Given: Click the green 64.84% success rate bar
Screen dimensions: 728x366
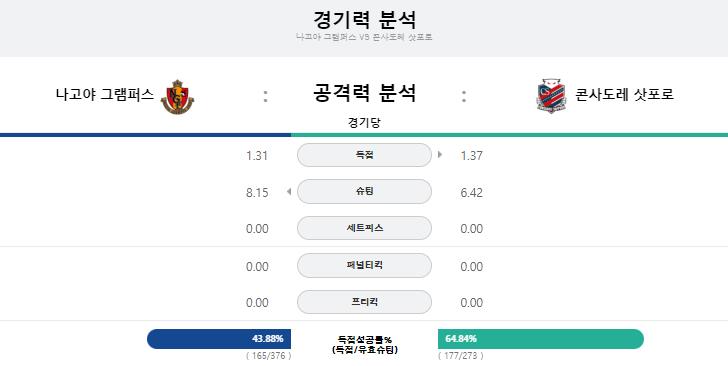Looking at the screenshot, I should 541,339.
